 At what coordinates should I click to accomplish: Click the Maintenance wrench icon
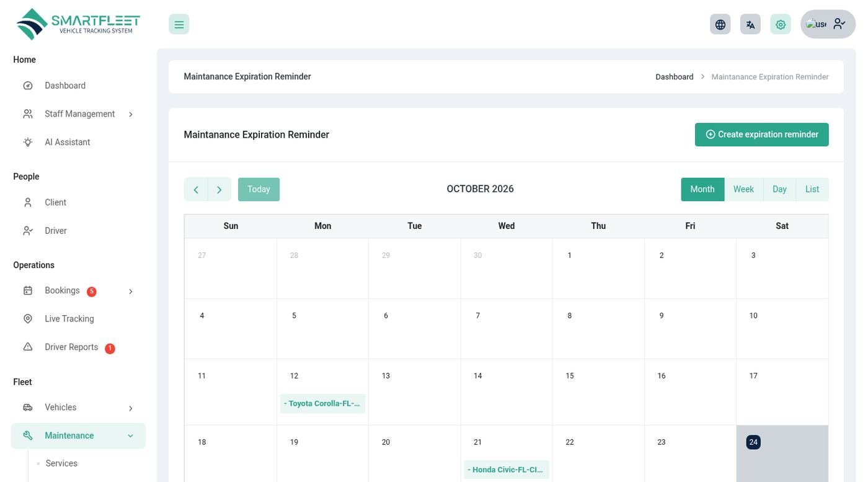28,435
